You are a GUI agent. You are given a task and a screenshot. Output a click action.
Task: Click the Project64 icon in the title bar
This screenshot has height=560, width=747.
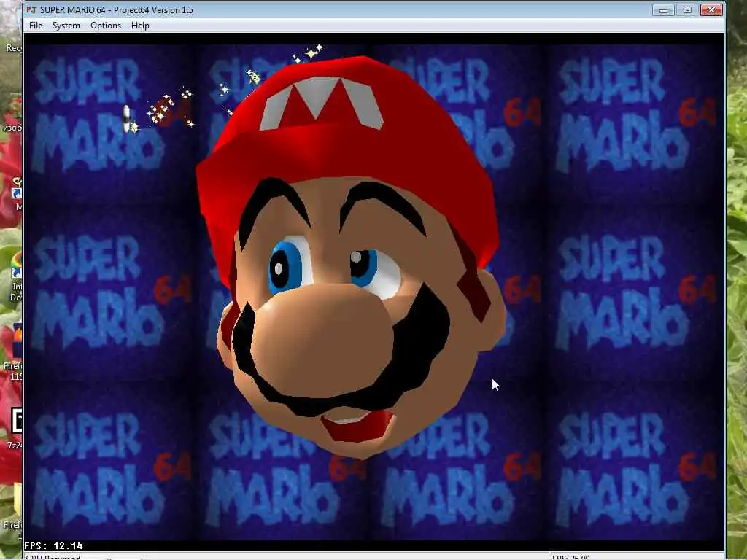pos(31,10)
